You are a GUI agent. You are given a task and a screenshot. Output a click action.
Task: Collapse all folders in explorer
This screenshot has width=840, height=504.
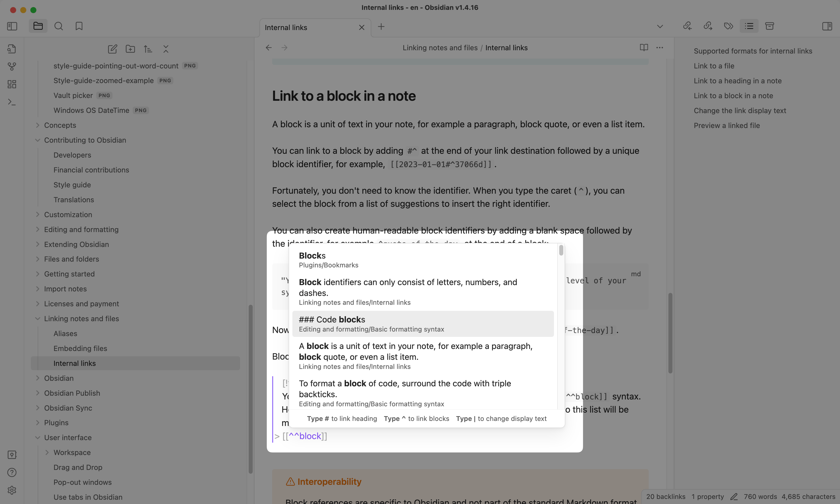(166, 49)
